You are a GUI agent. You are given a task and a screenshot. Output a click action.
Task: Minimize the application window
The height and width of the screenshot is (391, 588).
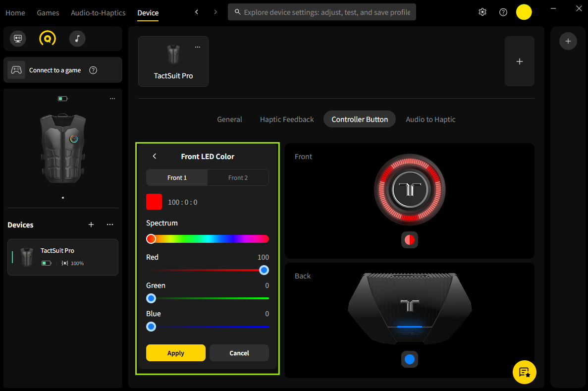(553, 8)
